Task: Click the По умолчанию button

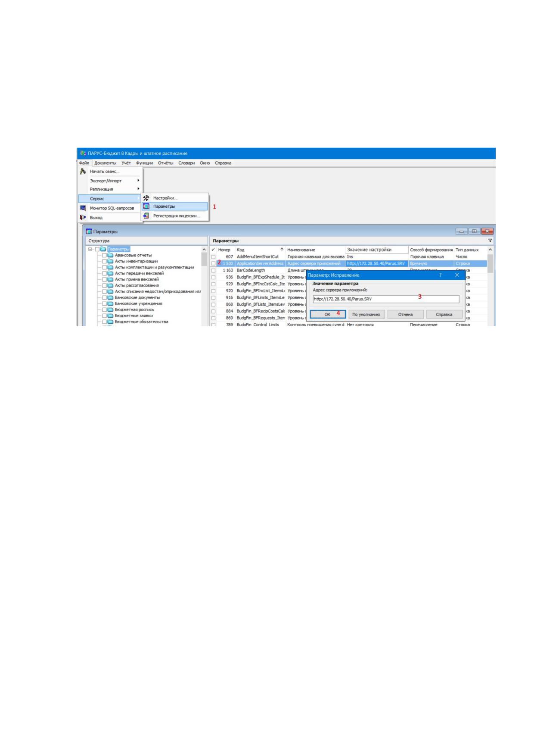Action: (366, 314)
